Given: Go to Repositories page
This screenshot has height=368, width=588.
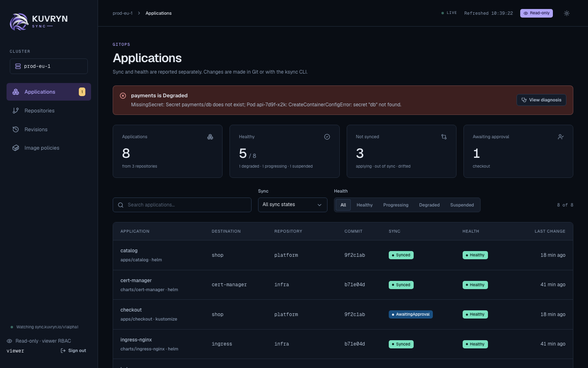Looking at the screenshot, I should 49,111.
